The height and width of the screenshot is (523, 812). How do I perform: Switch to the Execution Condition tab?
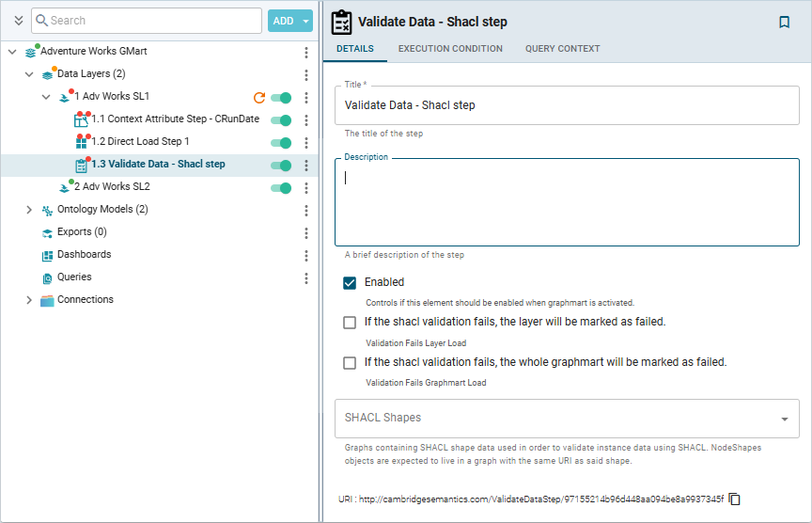click(x=450, y=49)
